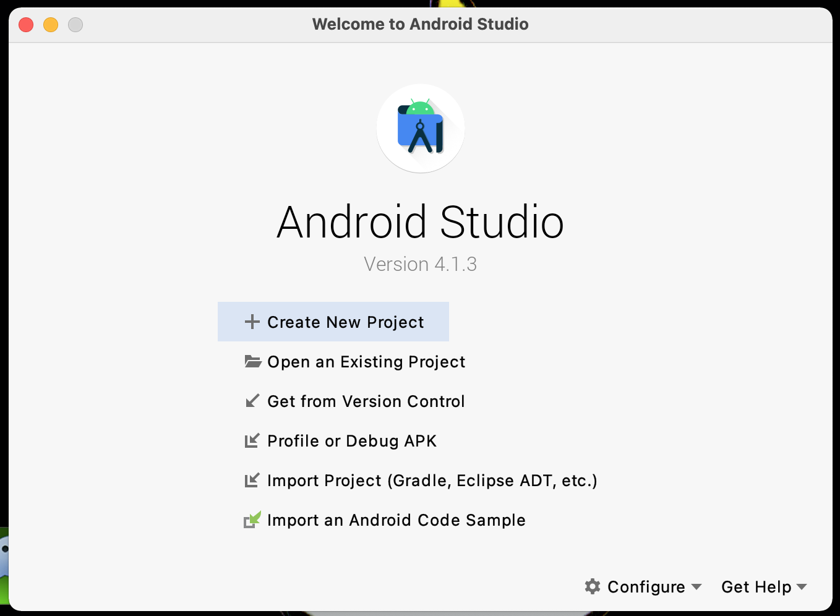Open the Configure menu by its label
Image resolution: width=840 pixels, height=616 pixels.
pyautogui.click(x=646, y=587)
